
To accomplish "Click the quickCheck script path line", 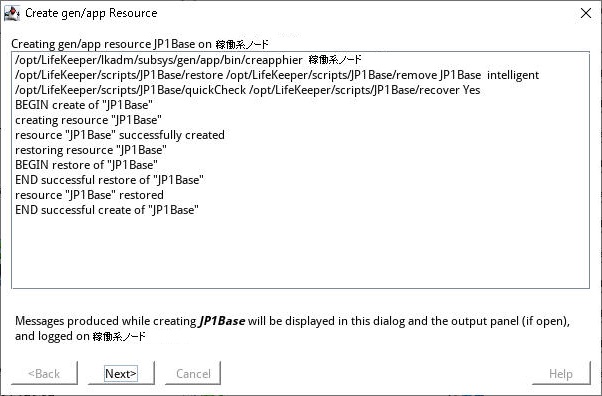I will tap(248, 90).
